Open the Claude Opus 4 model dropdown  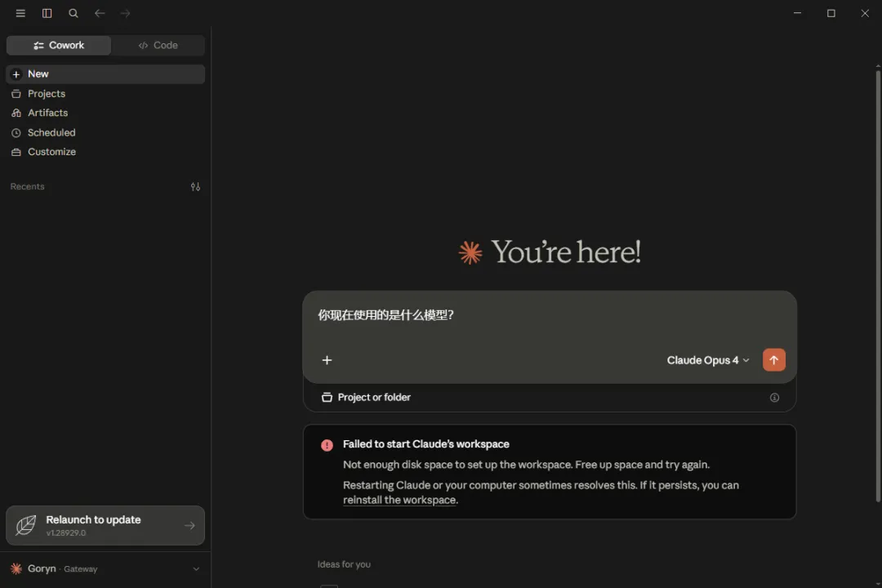(x=707, y=360)
